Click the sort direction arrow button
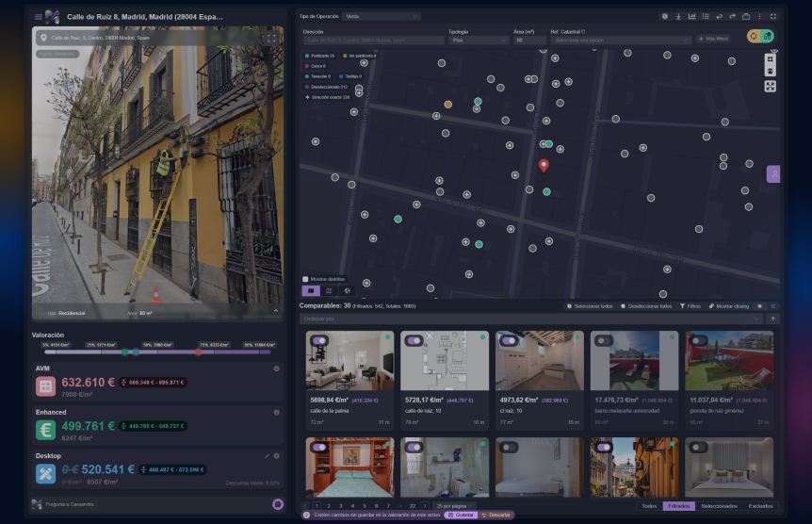This screenshot has width=812, height=524. click(x=773, y=319)
